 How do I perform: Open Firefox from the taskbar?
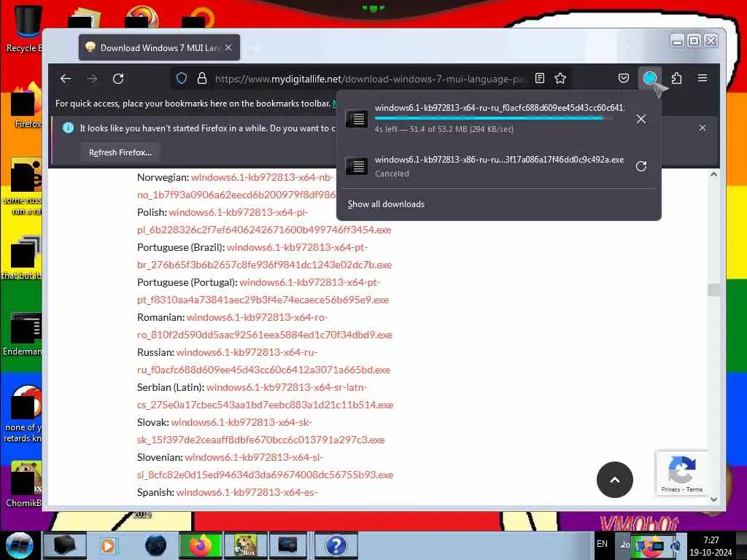(200, 545)
